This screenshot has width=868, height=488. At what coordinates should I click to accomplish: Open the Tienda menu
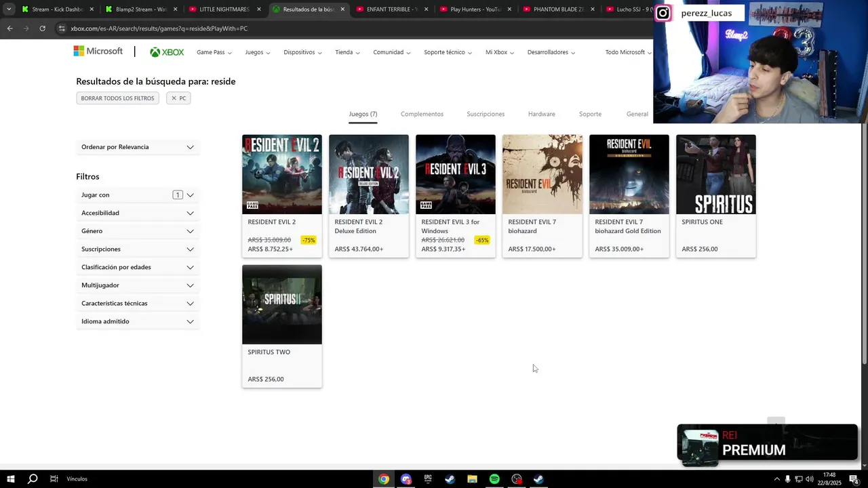[347, 52]
